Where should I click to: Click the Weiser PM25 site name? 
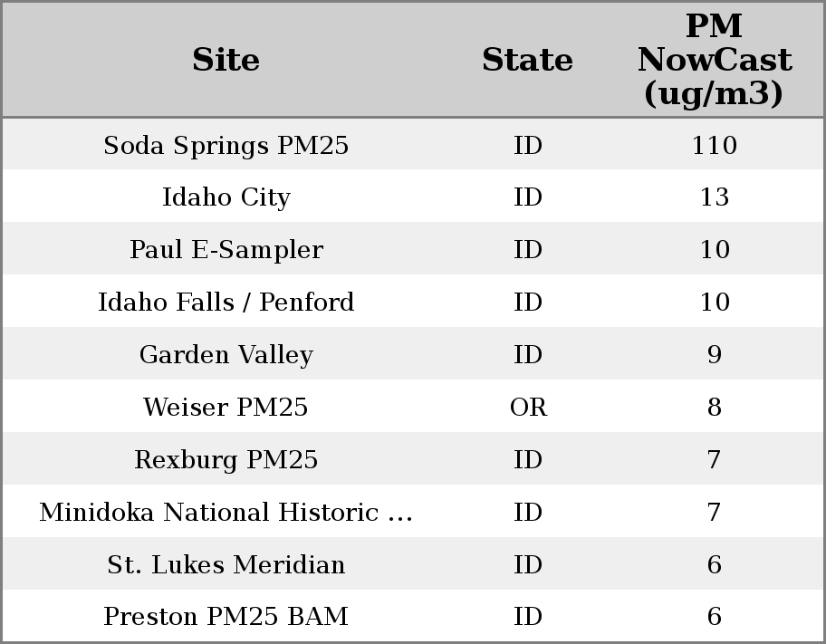226,408
